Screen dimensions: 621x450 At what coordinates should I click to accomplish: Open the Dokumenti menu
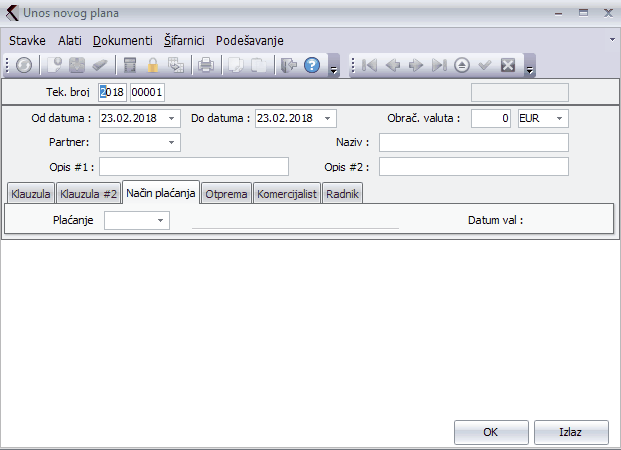click(122, 40)
